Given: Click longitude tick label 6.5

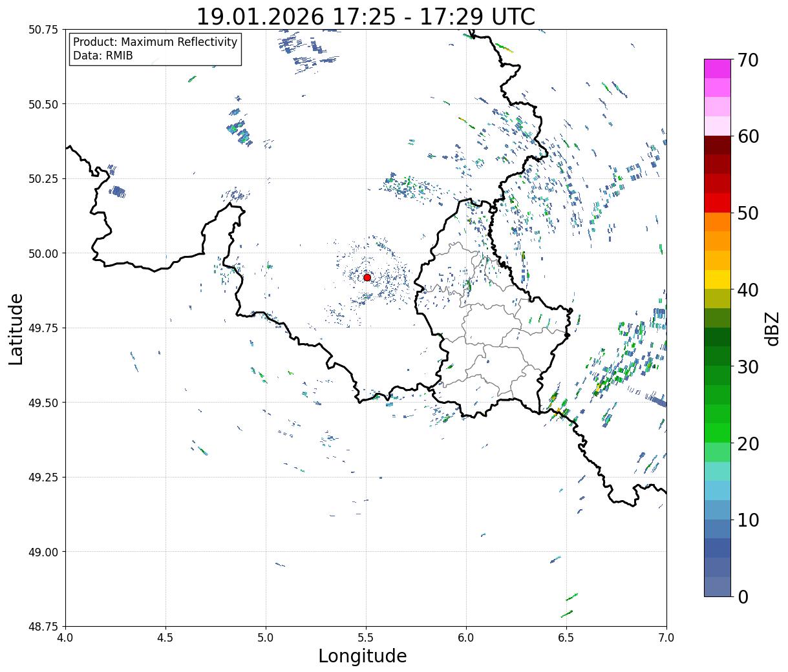Looking at the screenshot, I should [566, 638].
